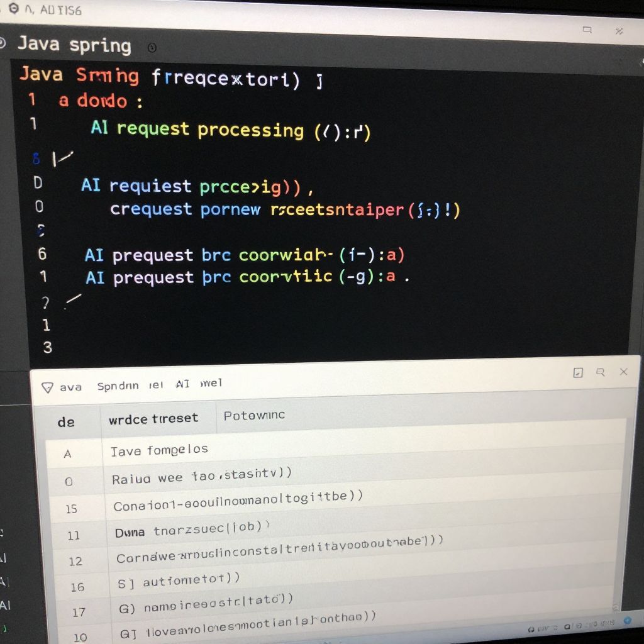Screen dimensions: 644x644
Task: Click the shield icon beside 'AD TIS6'
Action: [x=14, y=9]
